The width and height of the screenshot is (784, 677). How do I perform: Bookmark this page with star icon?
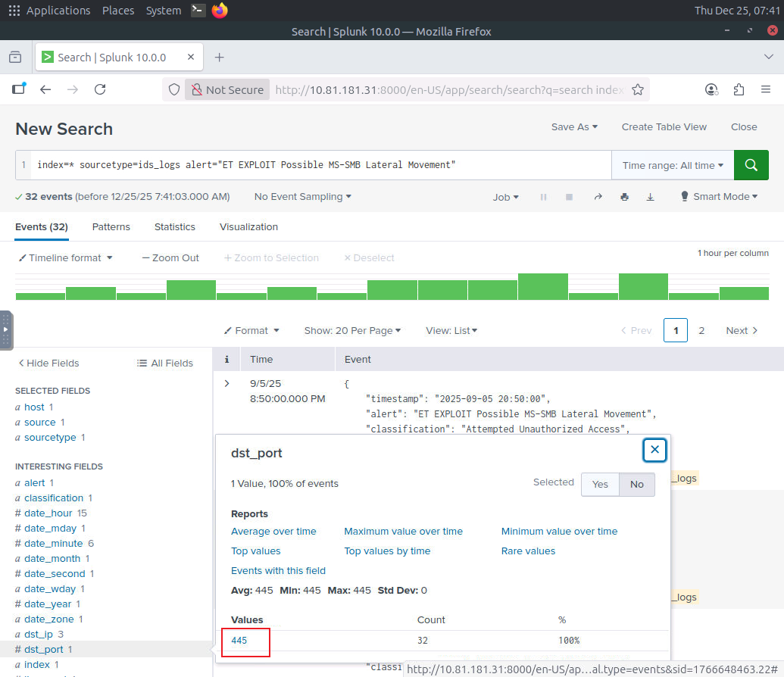tap(638, 89)
